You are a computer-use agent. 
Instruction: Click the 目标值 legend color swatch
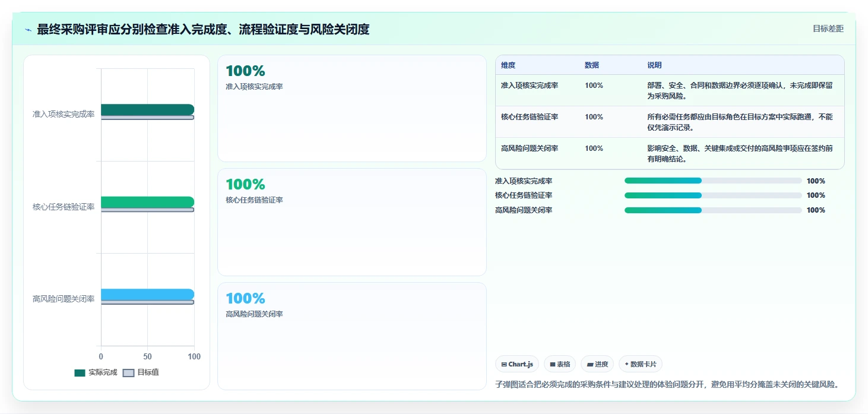(128, 373)
